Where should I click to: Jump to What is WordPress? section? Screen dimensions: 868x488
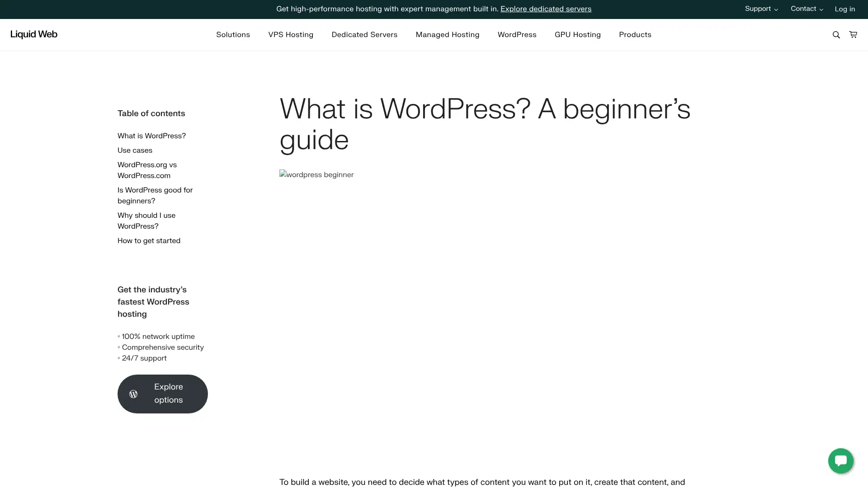tap(151, 136)
